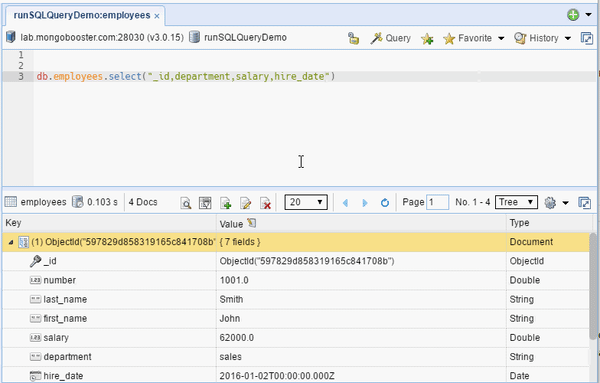Click the Type column header
This screenshot has width=600, height=383.
(x=548, y=223)
